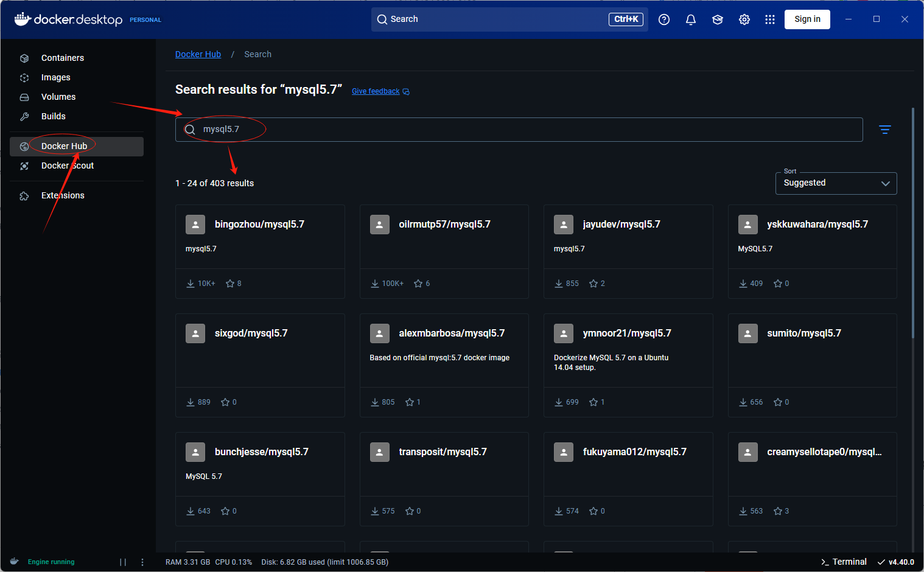Select fukuyama012/mysql5.7 repository
Image resolution: width=924 pixels, height=572 pixels.
click(x=628, y=479)
